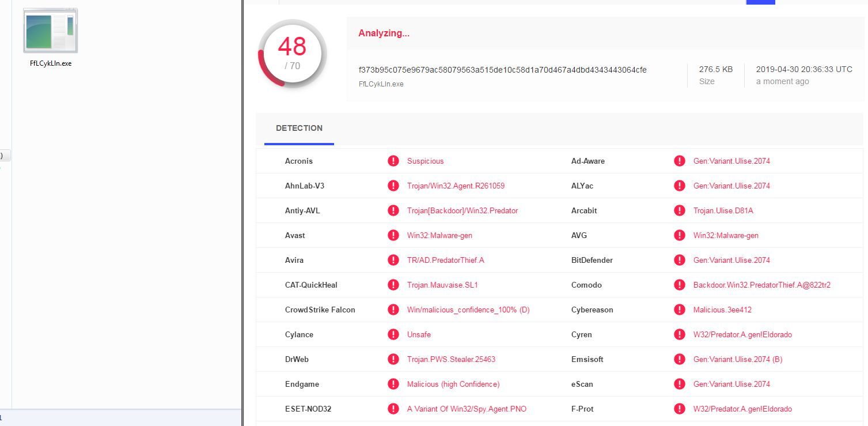Click the CAT-QuickHeal engine name
This screenshot has width=868, height=426.
pos(311,285)
